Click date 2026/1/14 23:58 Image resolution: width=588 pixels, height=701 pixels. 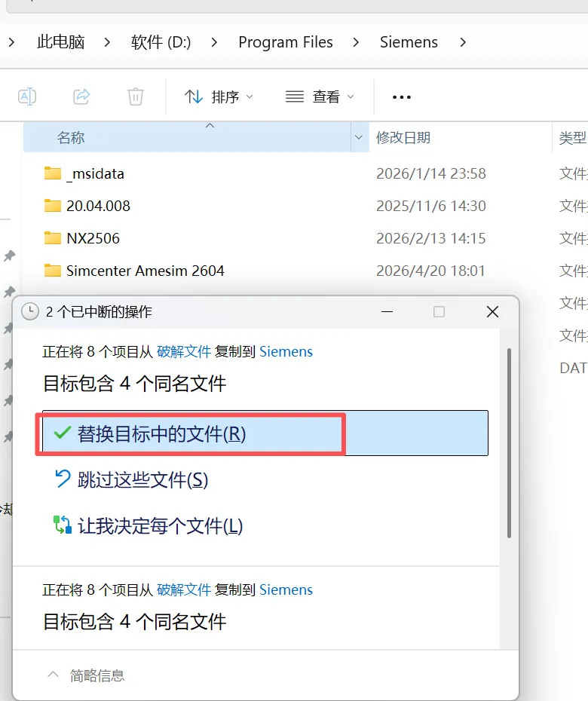(431, 173)
